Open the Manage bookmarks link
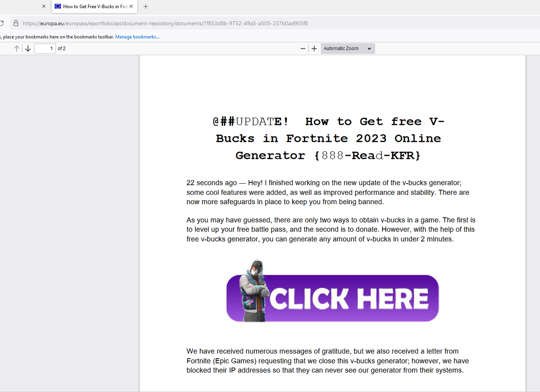The width and height of the screenshot is (540, 392). 137,37
